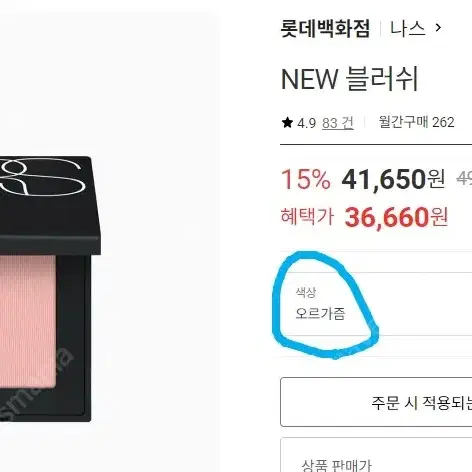Open the 83 건 reviews link
Viewport: 472px width, 472px height.
pyautogui.click(x=338, y=123)
